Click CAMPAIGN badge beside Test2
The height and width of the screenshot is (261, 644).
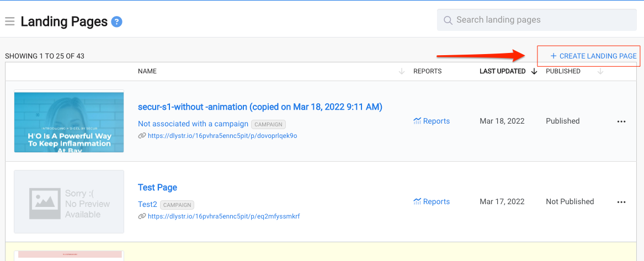pos(177,205)
